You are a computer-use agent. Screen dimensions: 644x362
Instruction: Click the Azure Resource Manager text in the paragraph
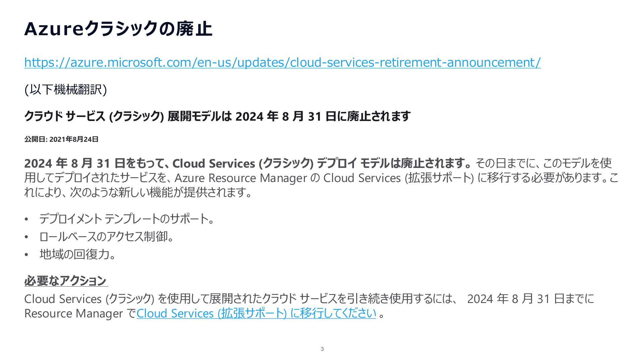click(x=241, y=178)
